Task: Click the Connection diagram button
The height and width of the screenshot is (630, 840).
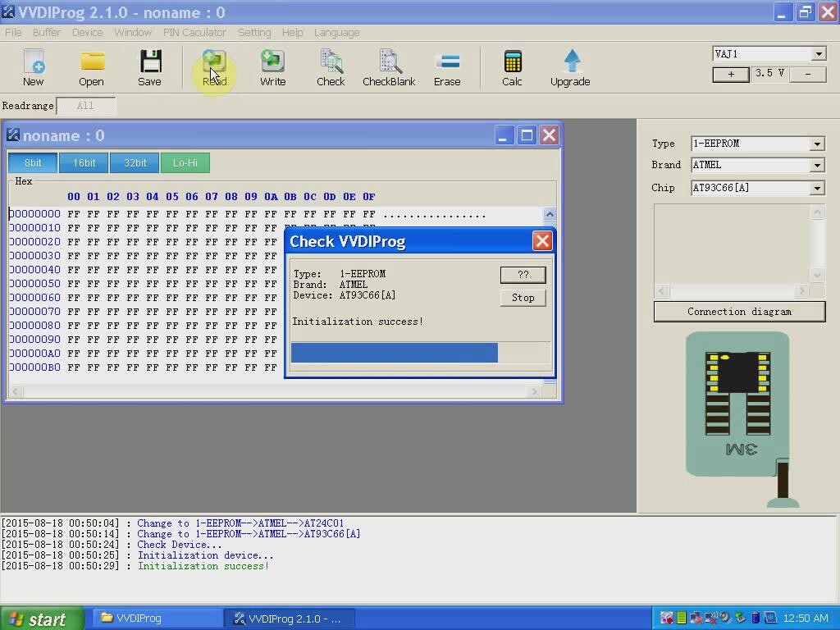Action: point(739,312)
